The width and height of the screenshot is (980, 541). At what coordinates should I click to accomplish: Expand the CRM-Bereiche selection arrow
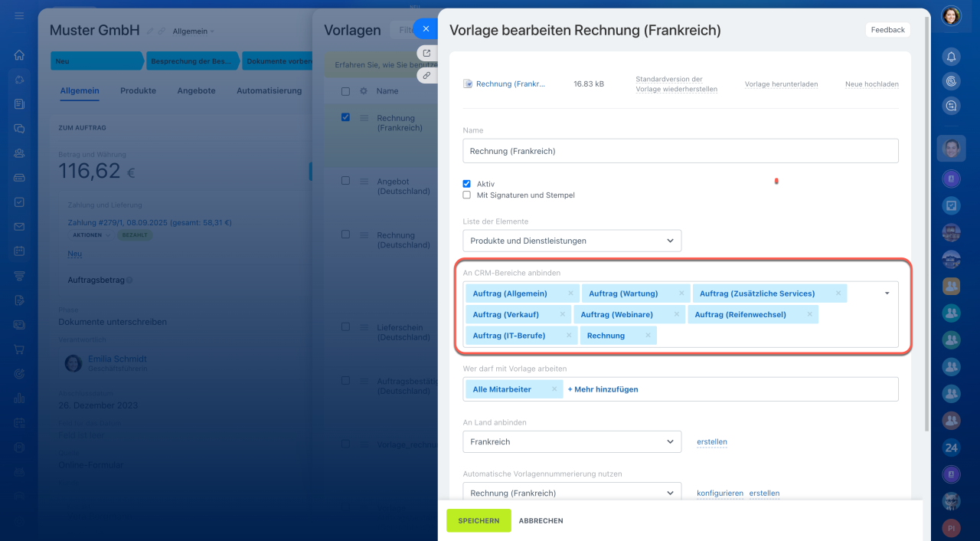point(887,293)
